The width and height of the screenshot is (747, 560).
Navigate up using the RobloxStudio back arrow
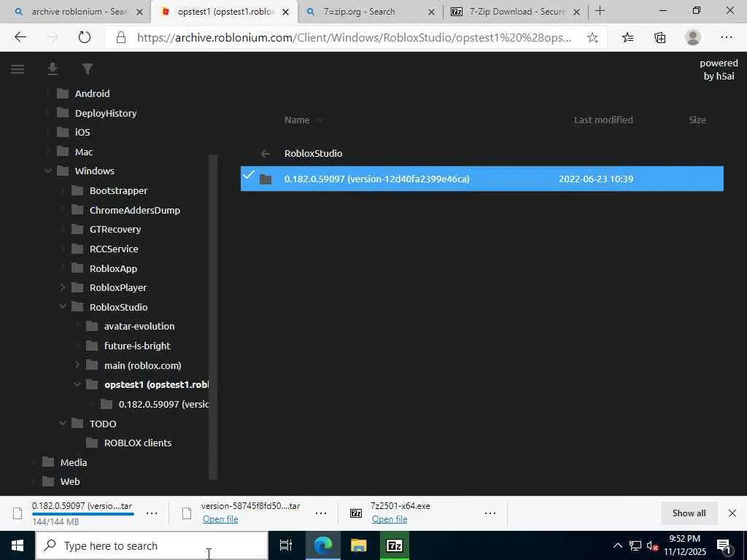coord(266,153)
